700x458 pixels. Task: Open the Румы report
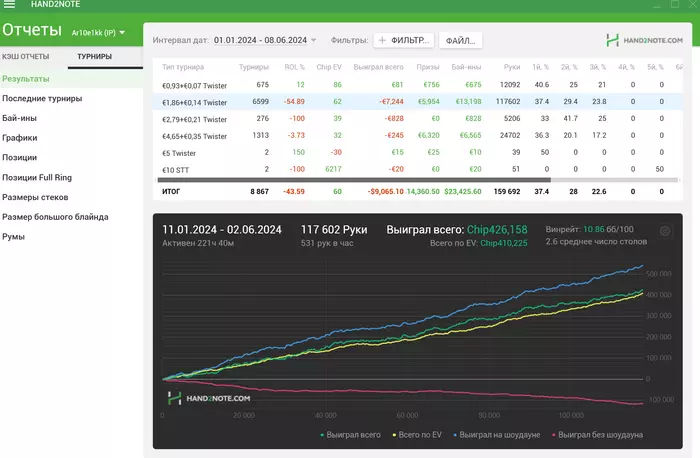[13, 237]
